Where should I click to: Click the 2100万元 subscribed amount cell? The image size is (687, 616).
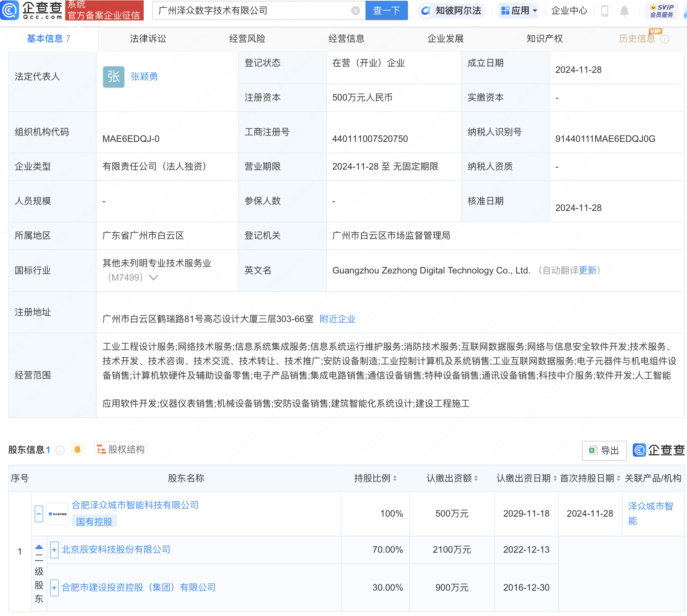click(452, 550)
